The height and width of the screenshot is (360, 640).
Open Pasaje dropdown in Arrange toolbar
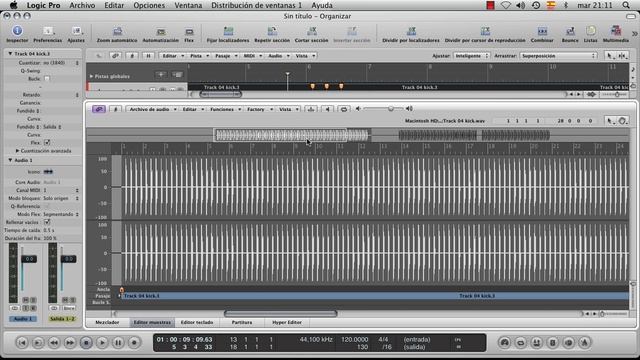226,56
